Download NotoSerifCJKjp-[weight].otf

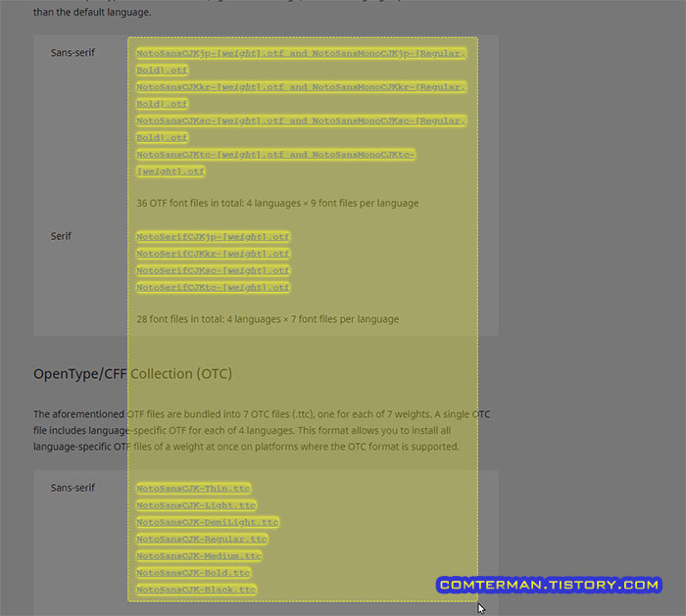(x=213, y=237)
